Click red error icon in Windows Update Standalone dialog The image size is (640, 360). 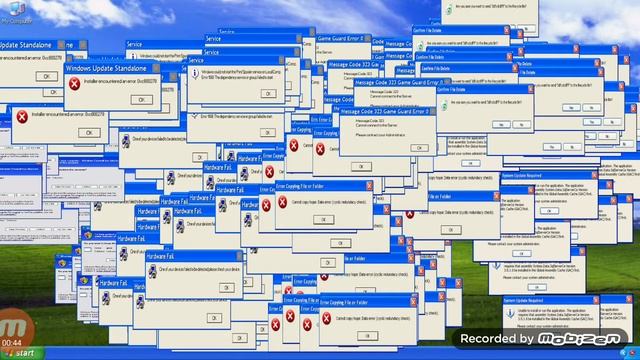click(74, 84)
